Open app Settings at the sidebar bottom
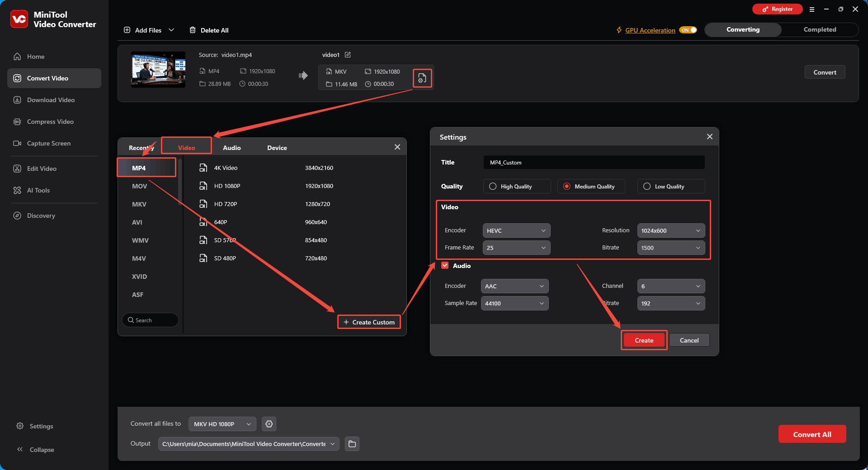Image resolution: width=868 pixels, height=470 pixels. click(35, 426)
